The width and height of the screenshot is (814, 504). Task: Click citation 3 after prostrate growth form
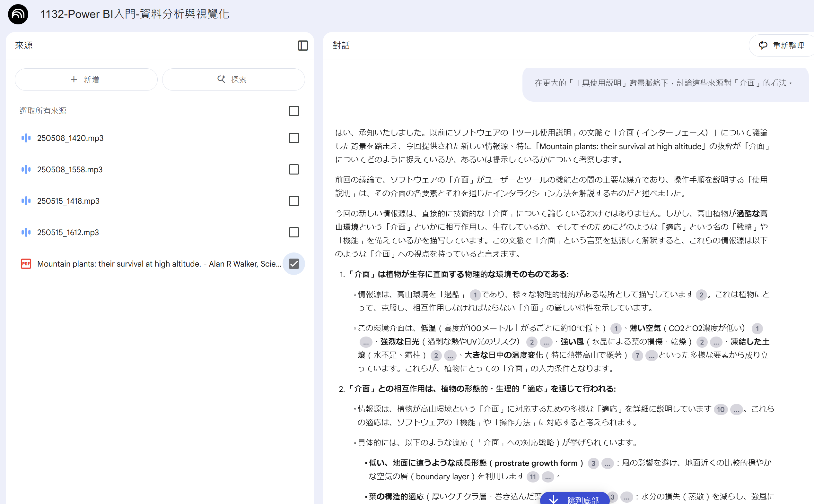[593, 463]
